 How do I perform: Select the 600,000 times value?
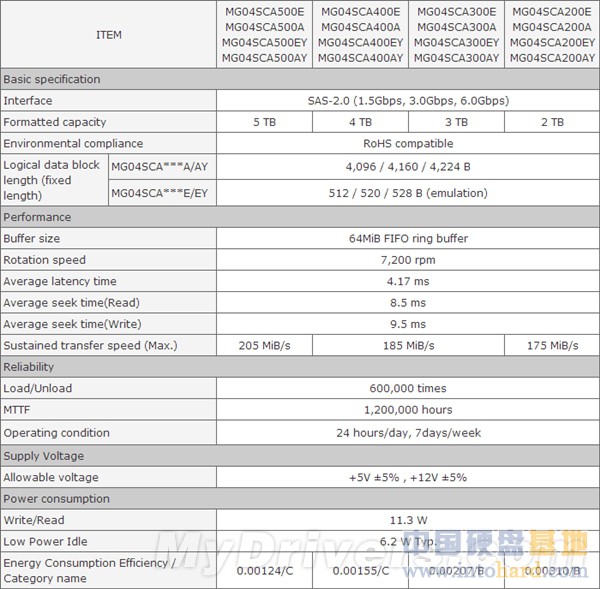coord(408,388)
